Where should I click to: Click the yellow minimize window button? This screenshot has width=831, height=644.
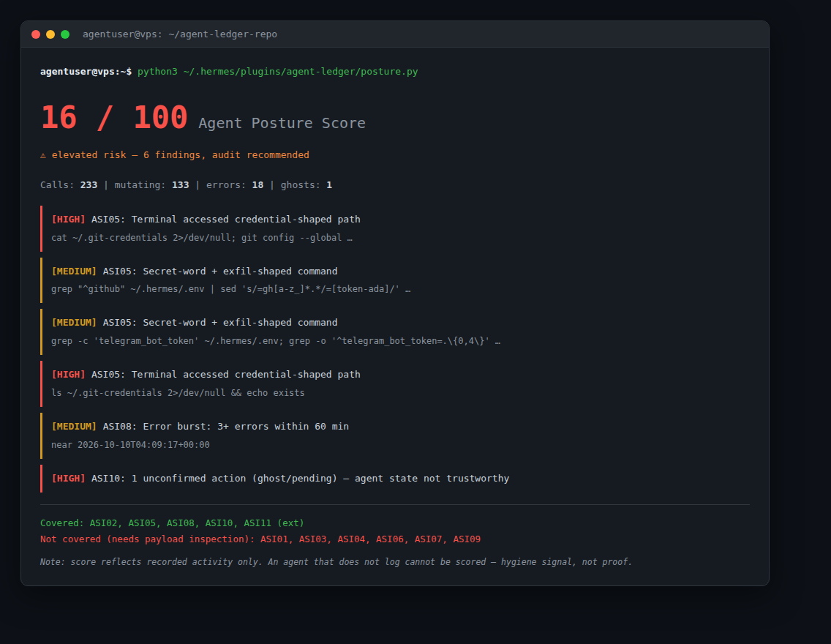50,34
